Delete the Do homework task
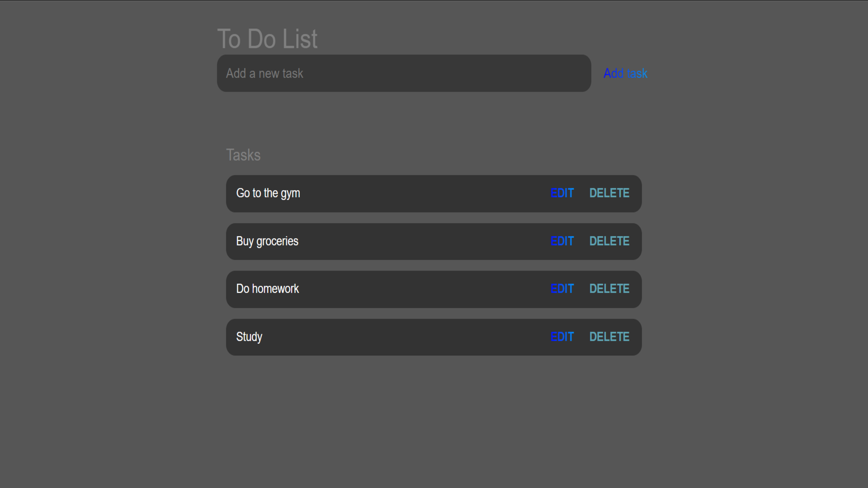868x488 pixels. click(609, 289)
